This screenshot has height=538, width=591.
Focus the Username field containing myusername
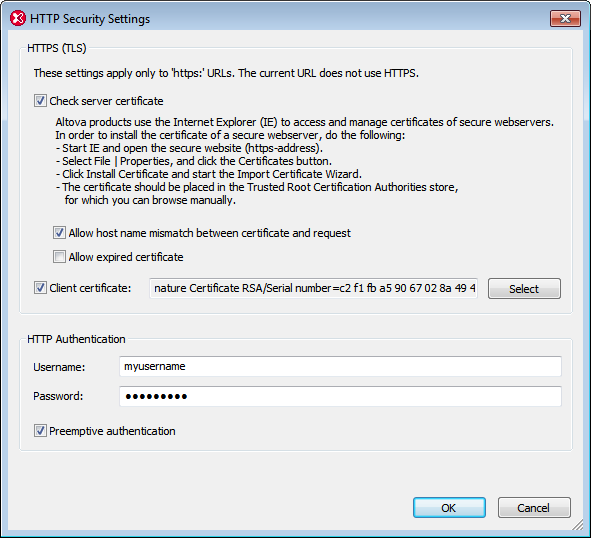click(340, 366)
